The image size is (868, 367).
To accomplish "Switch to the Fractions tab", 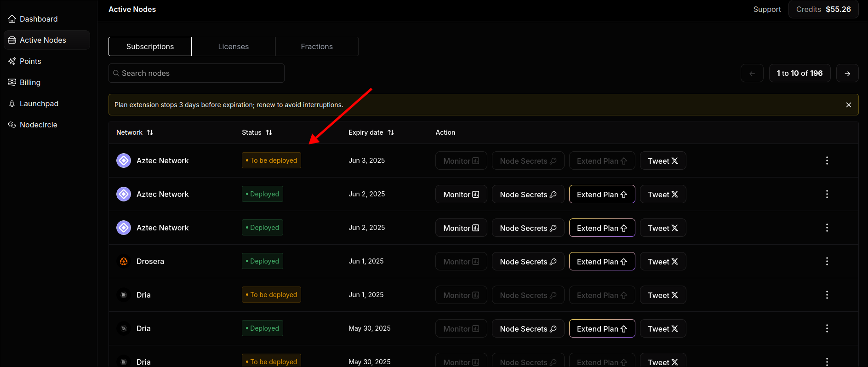I will pos(317,46).
